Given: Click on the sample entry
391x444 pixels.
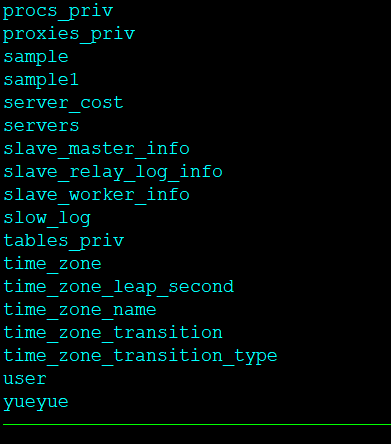Looking at the screenshot, I should pyautogui.click(x=36, y=57).
